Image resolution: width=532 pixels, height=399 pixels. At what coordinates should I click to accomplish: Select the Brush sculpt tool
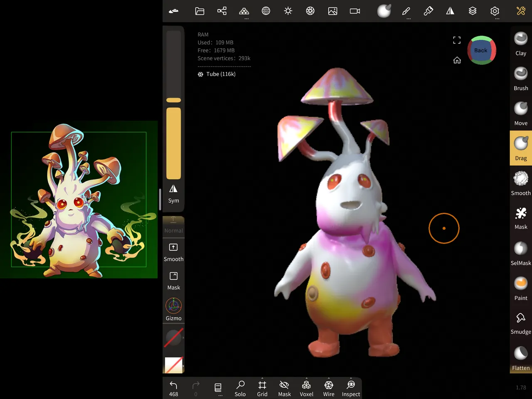pyautogui.click(x=521, y=79)
